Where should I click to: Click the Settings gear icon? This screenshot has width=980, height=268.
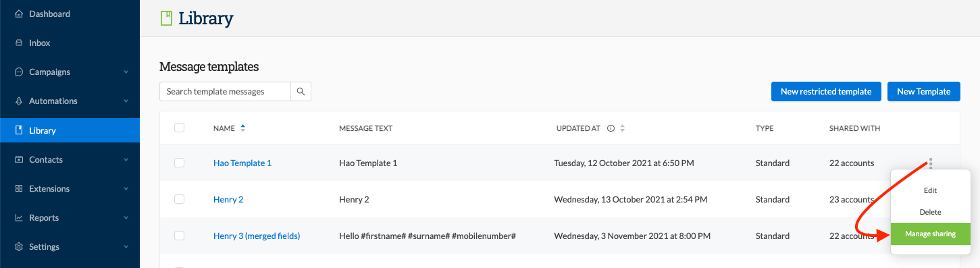tap(19, 247)
